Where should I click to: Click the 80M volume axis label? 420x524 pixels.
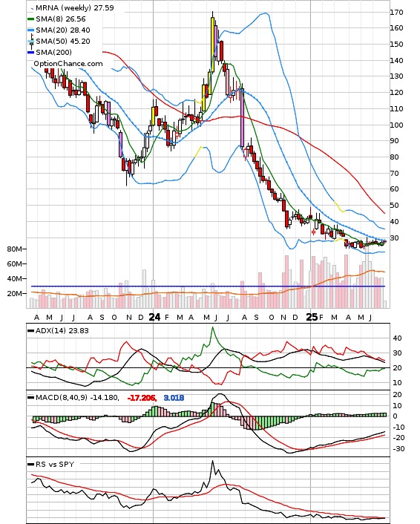[15, 249]
